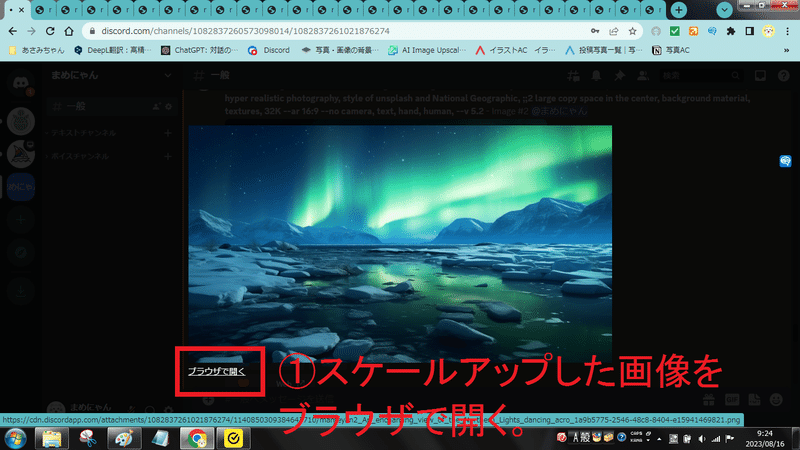Open the saved passwords key icon
This screenshot has height=450, width=800.
(595, 31)
